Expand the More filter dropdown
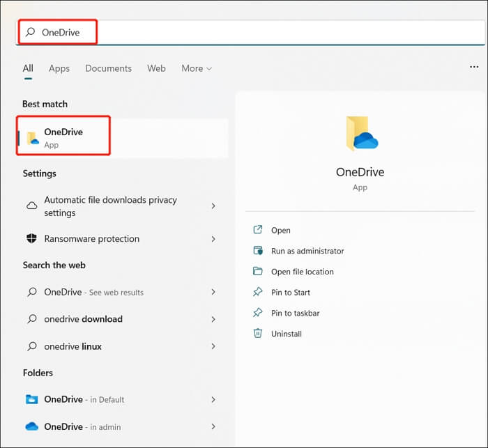 pyautogui.click(x=196, y=68)
